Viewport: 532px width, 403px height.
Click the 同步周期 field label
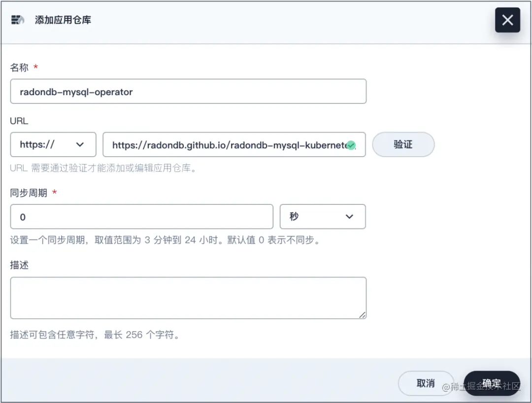[29, 193]
